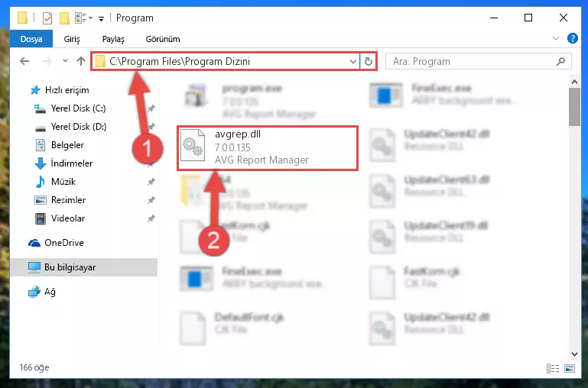Minimize the Program window
This screenshot has width=588, height=388.
coord(494,18)
